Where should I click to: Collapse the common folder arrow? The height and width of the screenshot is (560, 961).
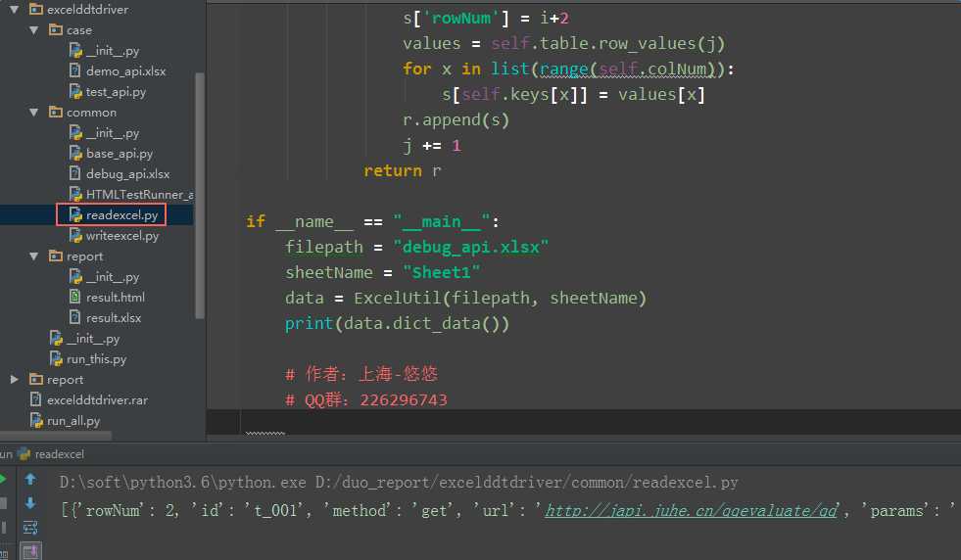tap(33, 113)
